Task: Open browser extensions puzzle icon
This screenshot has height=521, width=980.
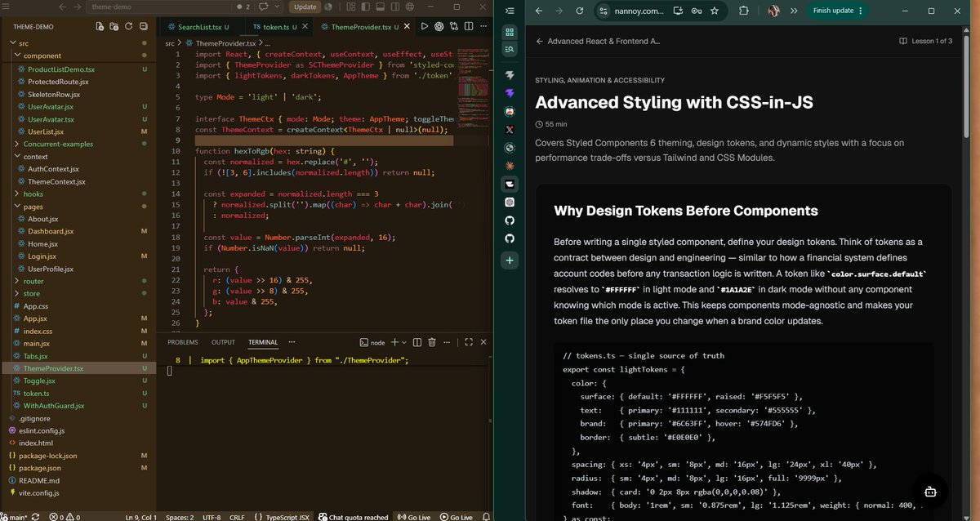Action: point(743,11)
